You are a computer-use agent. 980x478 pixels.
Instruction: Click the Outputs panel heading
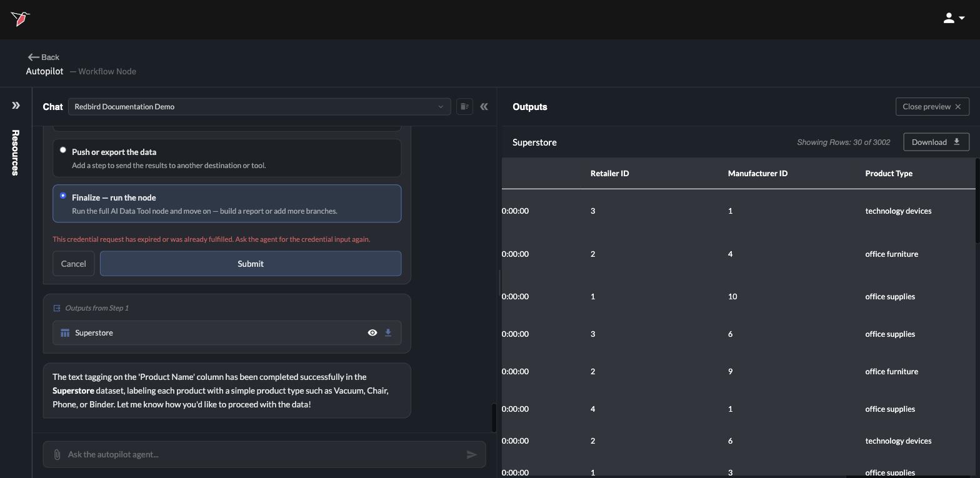530,107
